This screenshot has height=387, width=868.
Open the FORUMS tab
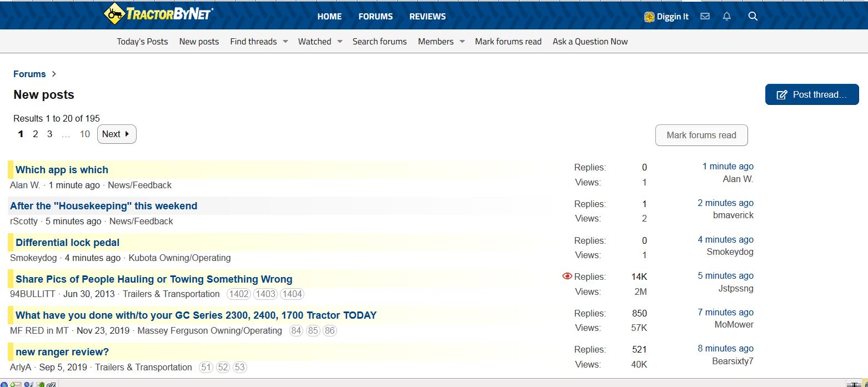[x=375, y=17]
